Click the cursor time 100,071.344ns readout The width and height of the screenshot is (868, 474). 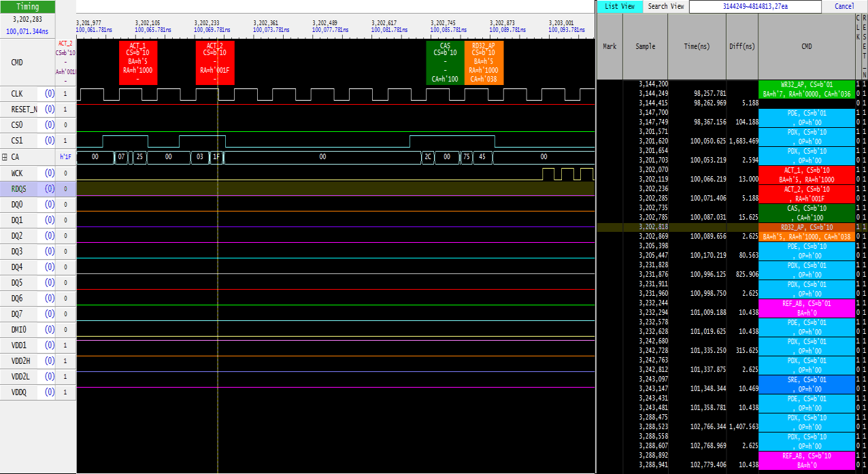point(28,31)
